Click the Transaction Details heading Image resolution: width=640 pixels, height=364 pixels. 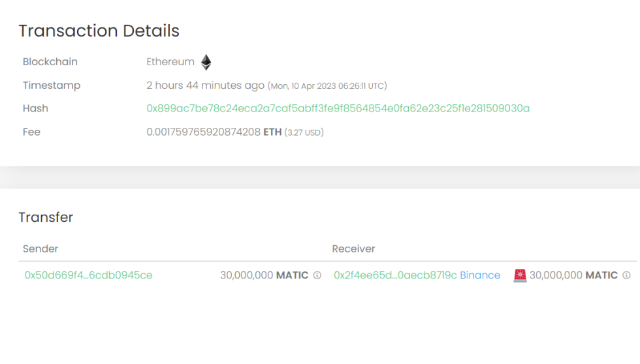[99, 31]
